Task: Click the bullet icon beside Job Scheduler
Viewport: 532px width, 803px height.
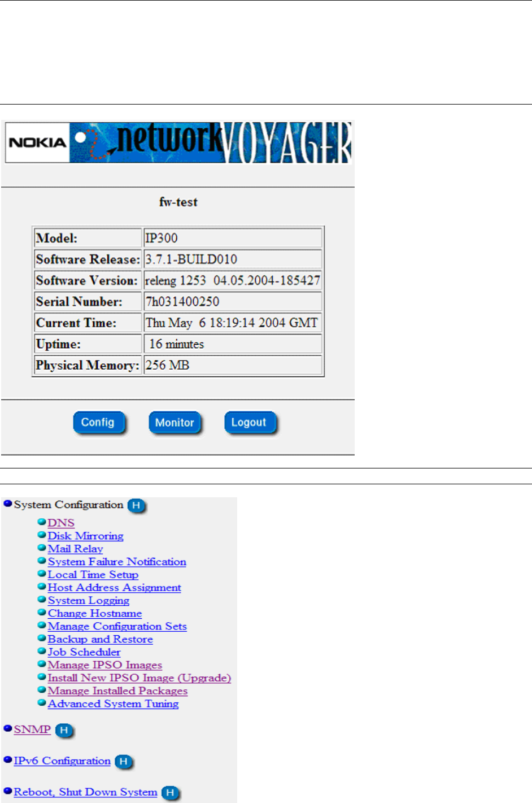Action: point(42,651)
